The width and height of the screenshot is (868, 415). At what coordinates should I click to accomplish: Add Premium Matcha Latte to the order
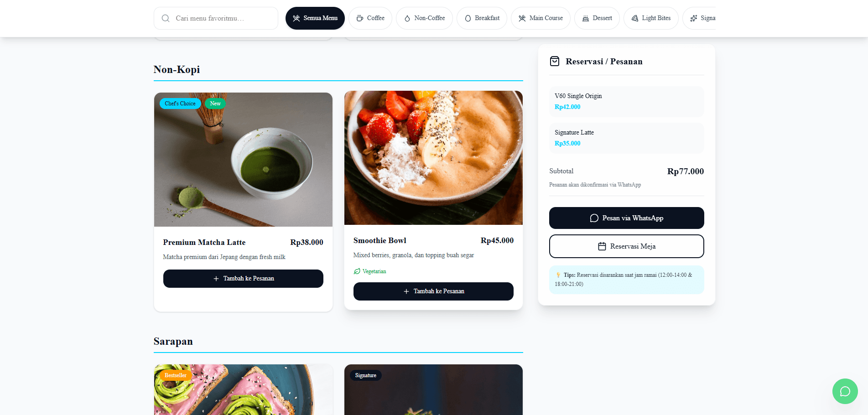243,279
